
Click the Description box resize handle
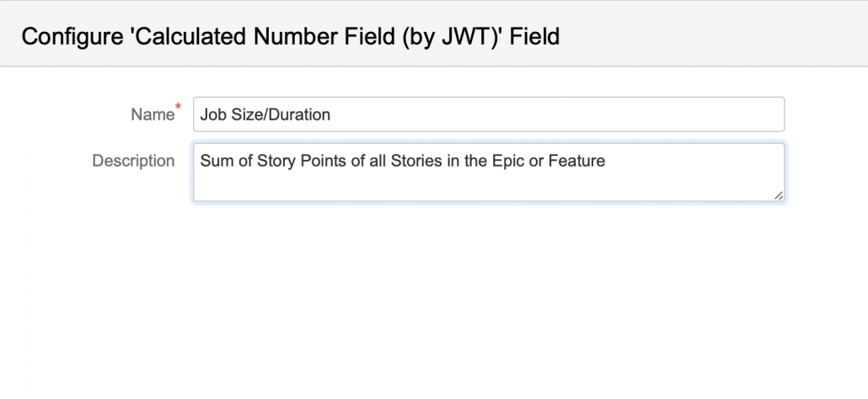click(x=778, y=195)
